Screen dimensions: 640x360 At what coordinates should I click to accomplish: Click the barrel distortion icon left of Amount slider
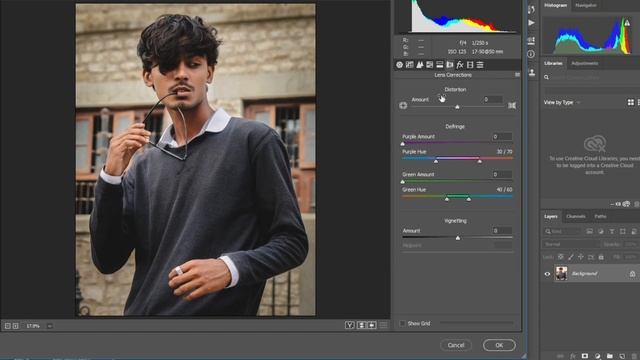point(403,105)
